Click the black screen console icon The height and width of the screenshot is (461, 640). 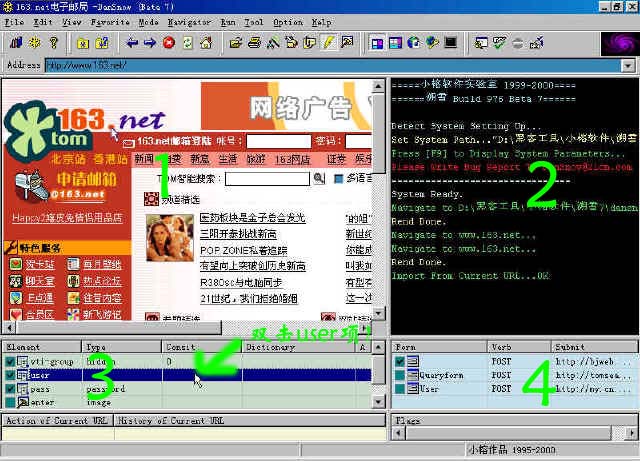(451, 42)
